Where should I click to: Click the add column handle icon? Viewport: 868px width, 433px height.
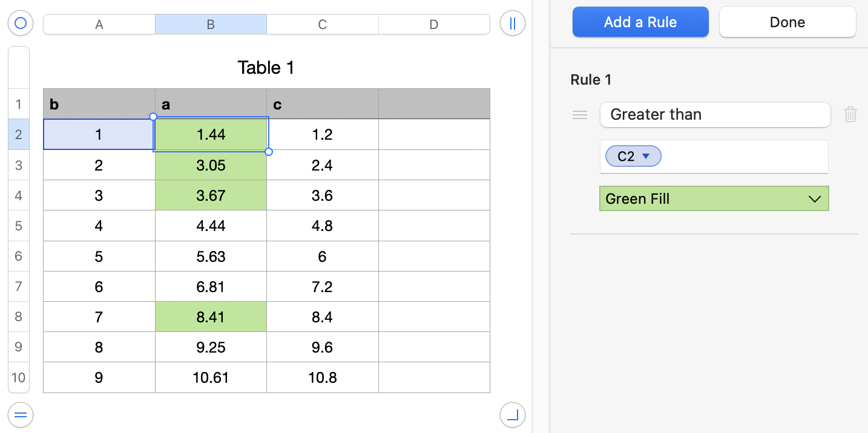click(x=513, y=24)
